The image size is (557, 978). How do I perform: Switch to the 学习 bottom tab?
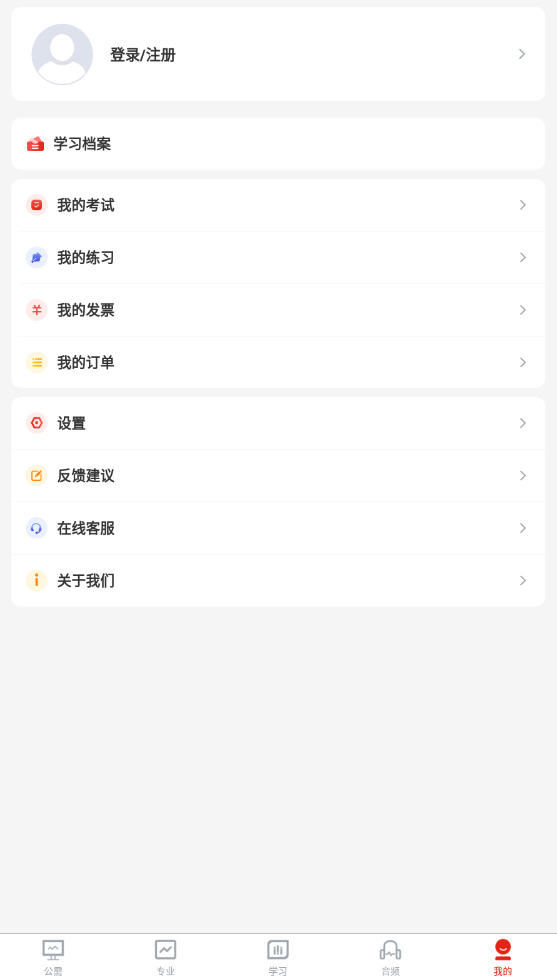[x=278, y=957]
